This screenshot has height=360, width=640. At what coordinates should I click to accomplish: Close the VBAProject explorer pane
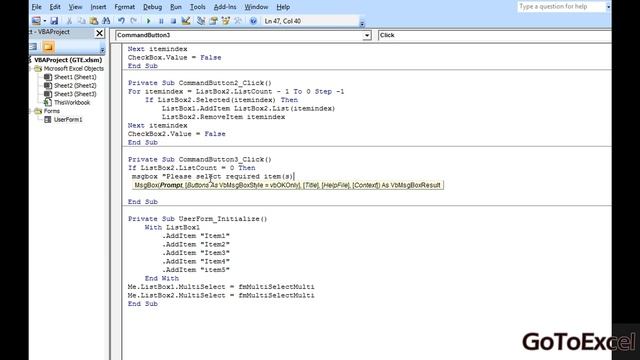click(x=99, y=33)
